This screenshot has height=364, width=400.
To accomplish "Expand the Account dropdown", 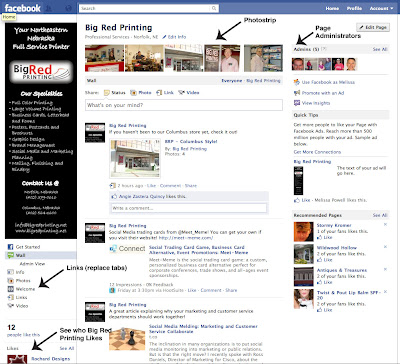I will click(x=381, y=8).
